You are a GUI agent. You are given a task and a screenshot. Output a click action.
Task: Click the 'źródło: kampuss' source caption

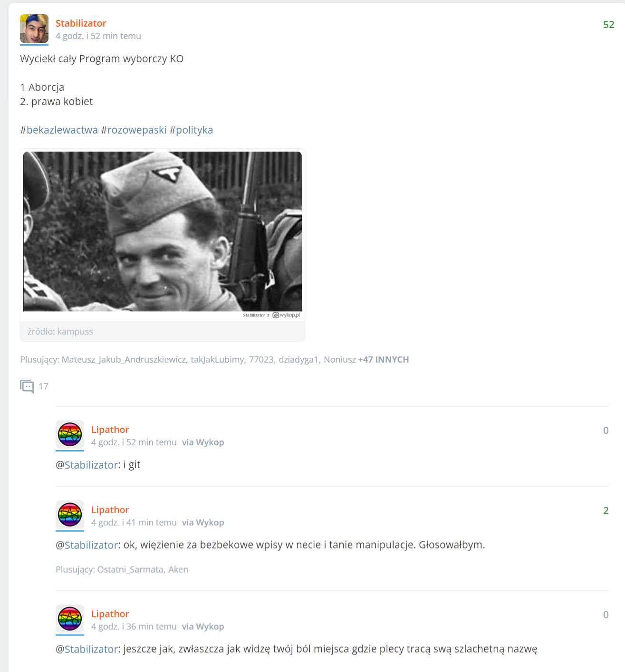(x=60, y=332)
